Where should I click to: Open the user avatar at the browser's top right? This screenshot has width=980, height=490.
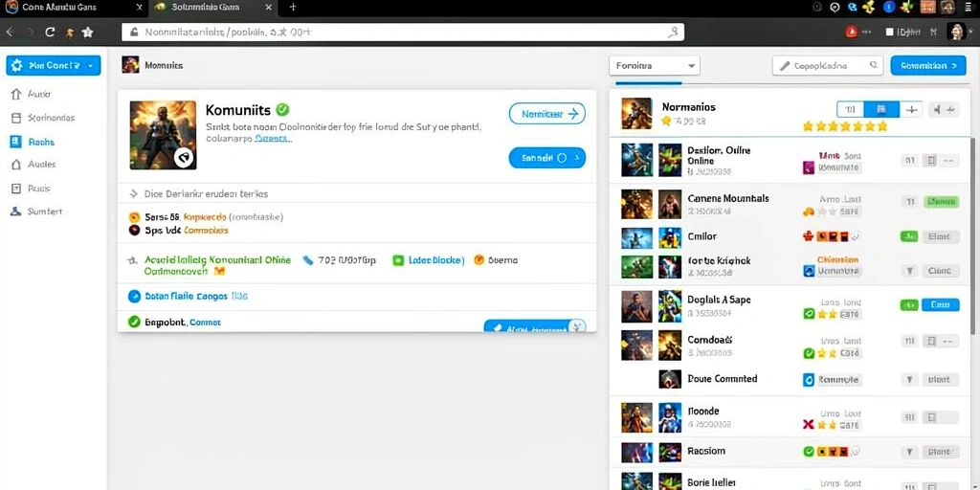coord(956,32)
